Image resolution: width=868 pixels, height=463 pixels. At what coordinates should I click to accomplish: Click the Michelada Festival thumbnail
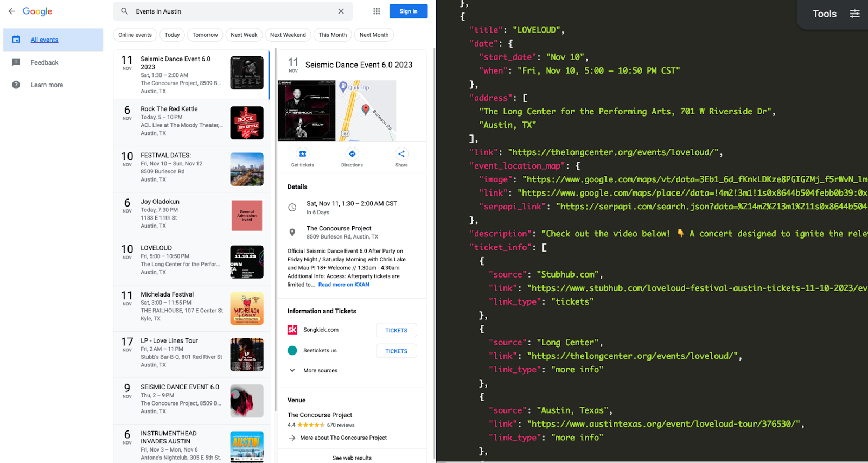tap(247, 308)
